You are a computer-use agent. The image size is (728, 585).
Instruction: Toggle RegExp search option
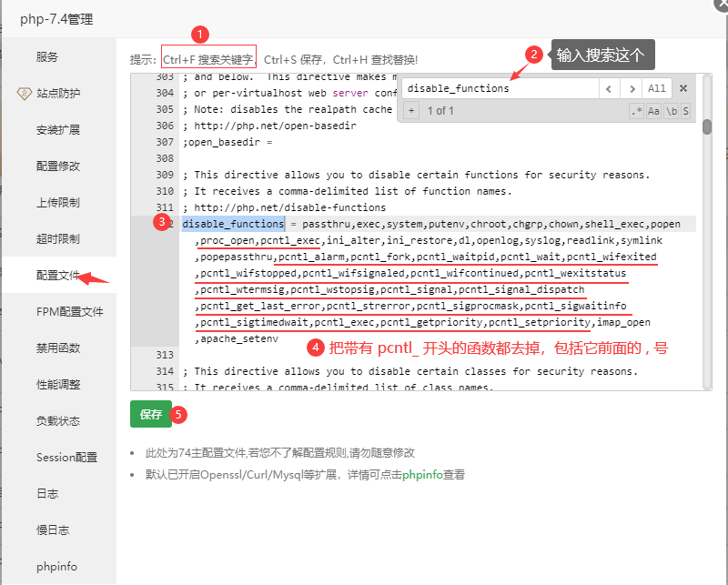point(636,110)
